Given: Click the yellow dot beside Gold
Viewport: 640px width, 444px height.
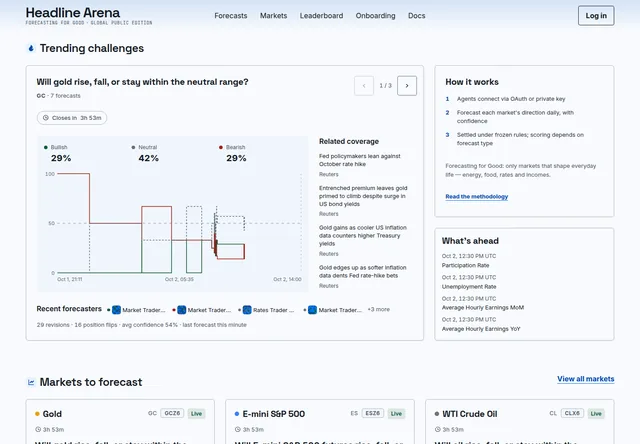Looking at the screenshot, I should [37, 414].
